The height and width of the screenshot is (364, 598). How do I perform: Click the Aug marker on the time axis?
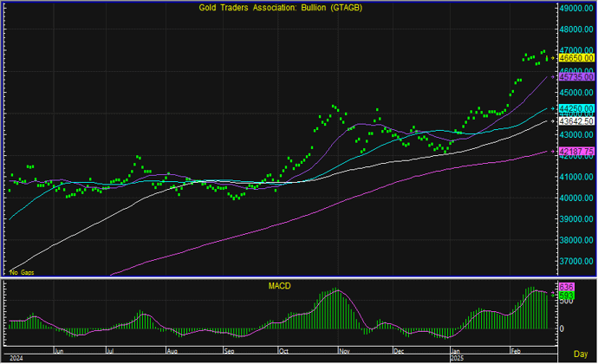pos(172,353)
